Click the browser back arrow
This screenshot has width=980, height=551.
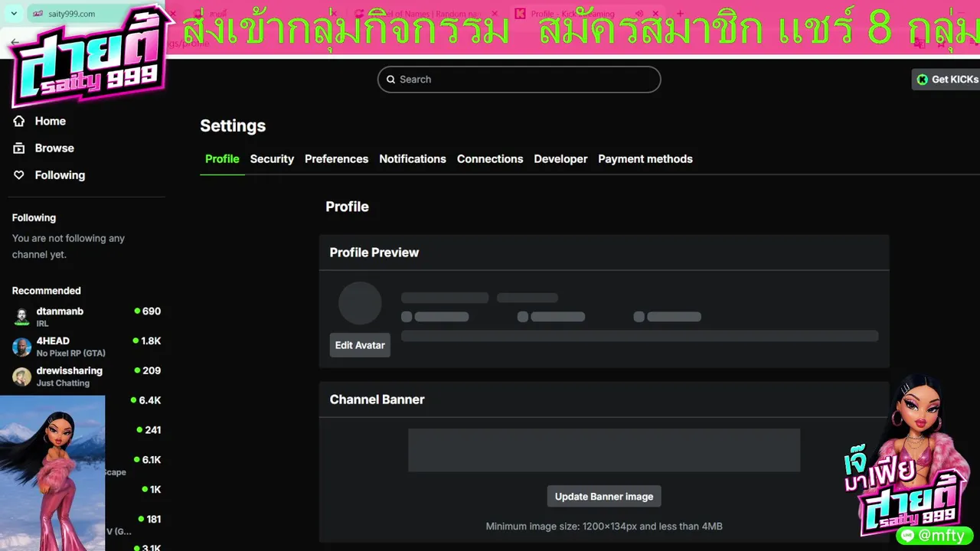point(15,42)
